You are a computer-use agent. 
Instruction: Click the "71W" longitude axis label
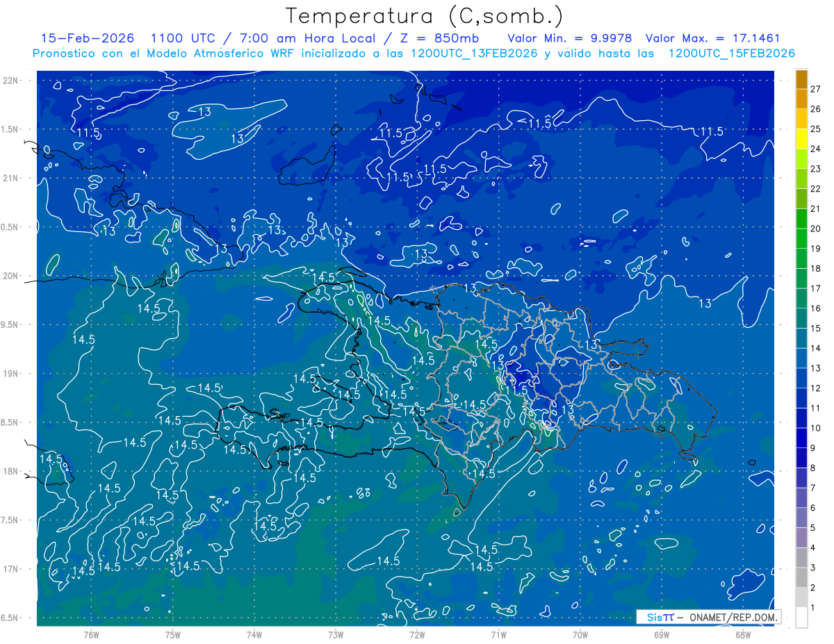[498, 635]
